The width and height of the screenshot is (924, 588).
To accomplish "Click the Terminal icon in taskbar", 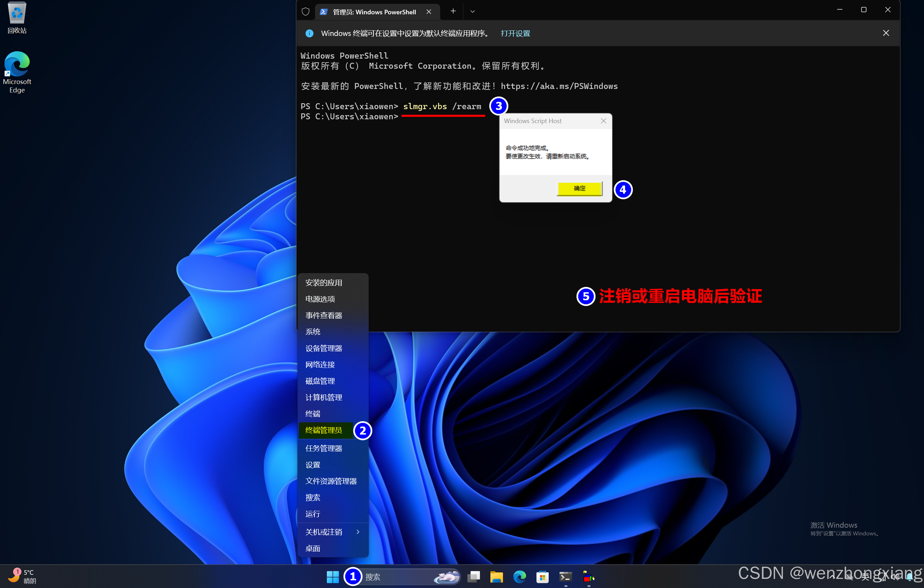I will coord(565,576).
